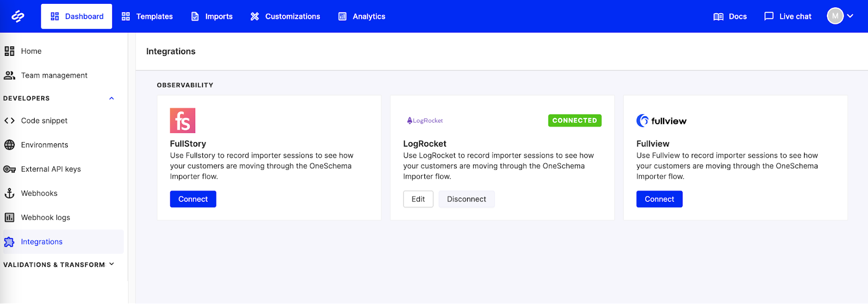This screenshot has height=304, width=868.
Task: Click the LogRocket logo
Action: [425, 121]
